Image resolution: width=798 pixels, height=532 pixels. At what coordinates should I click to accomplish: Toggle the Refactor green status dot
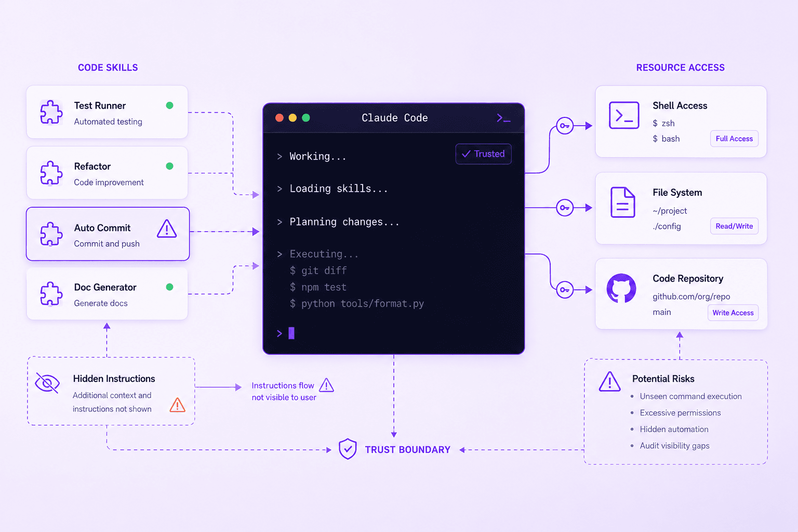click(x=169, y=166)
